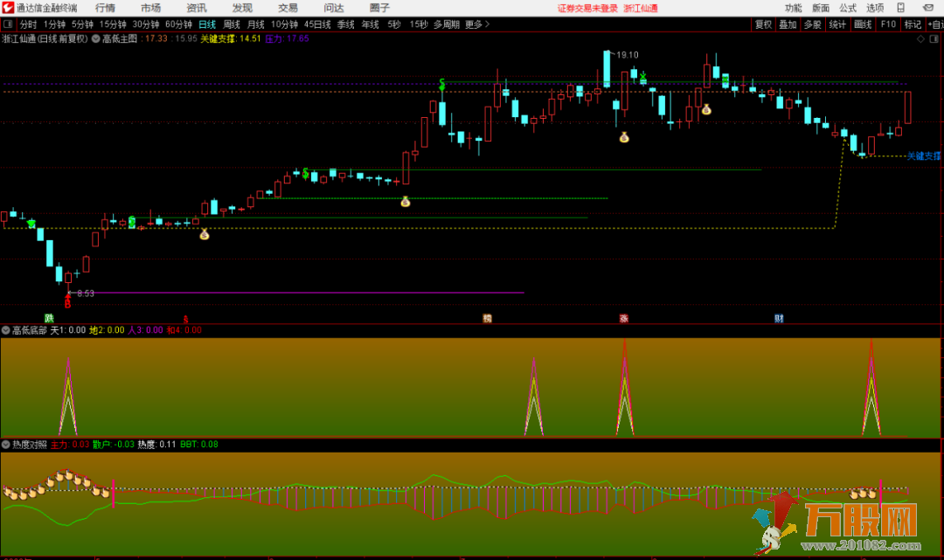Open the 行情 menu
Viewport: 944px width, 560px height.
coord(105,8)
